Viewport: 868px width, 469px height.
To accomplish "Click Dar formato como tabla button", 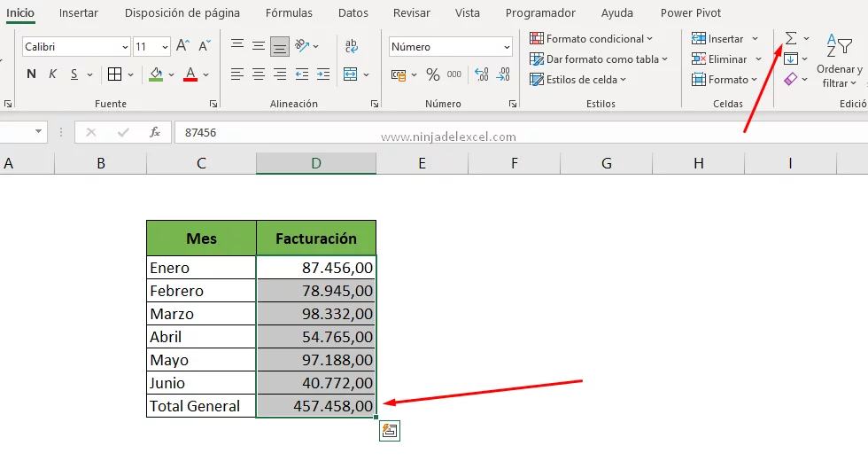I will click(599, 59).
